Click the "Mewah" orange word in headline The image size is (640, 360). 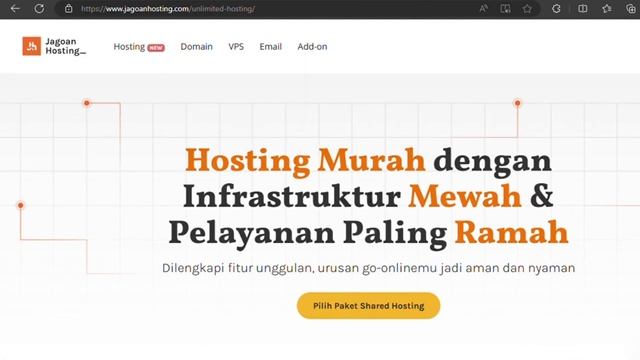465,196
